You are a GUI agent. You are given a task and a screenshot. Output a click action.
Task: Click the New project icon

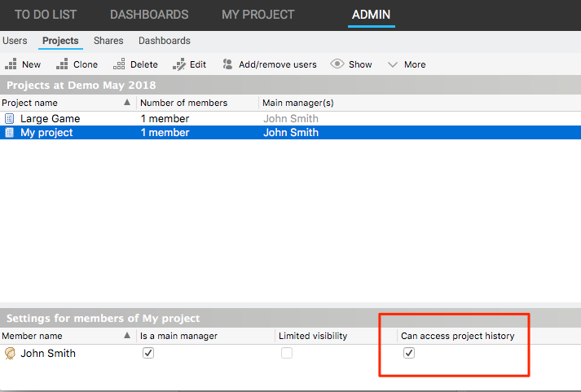(x=11, y=64)
